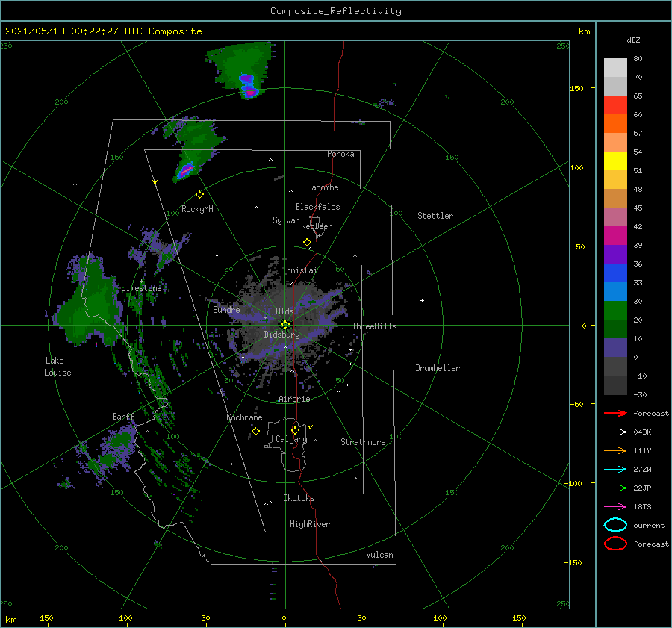
Task: Click the Didsbury city label
Action: tap(281, 335)
